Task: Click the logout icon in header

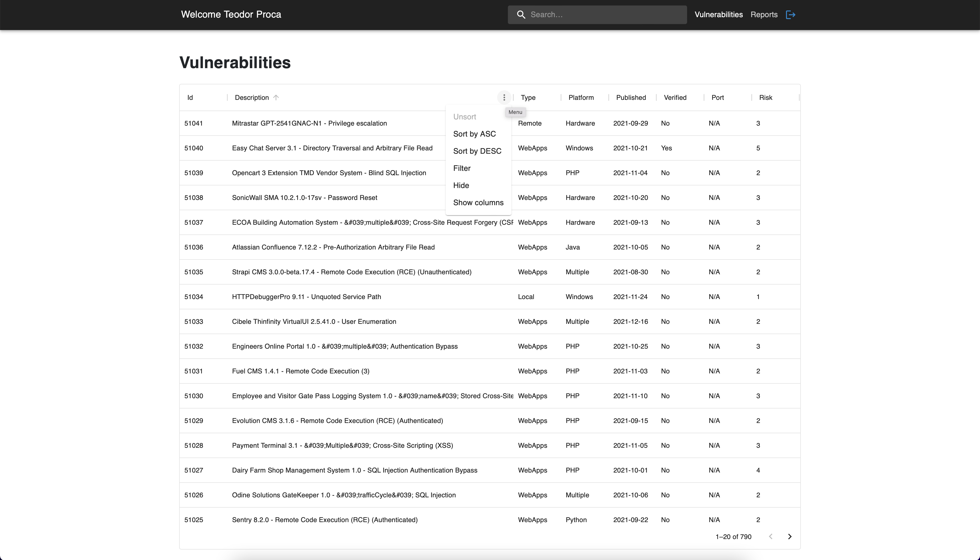Action: point(790,15)
